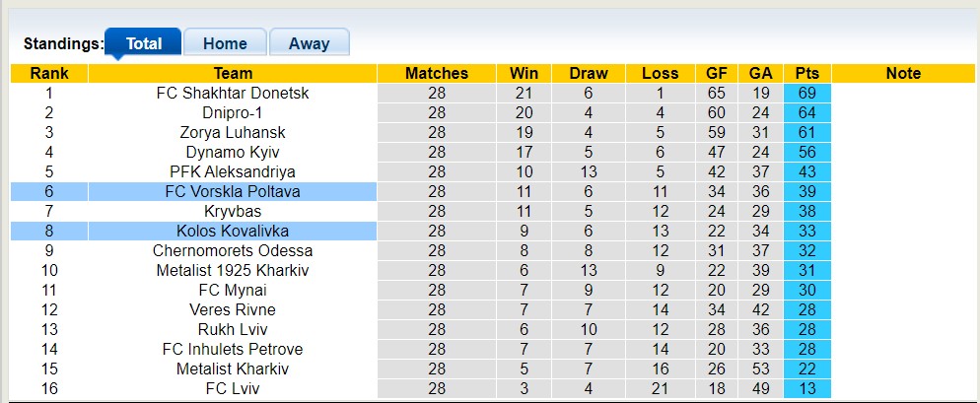Click the Win column header
Screen dimensions: 980x403
524,73
